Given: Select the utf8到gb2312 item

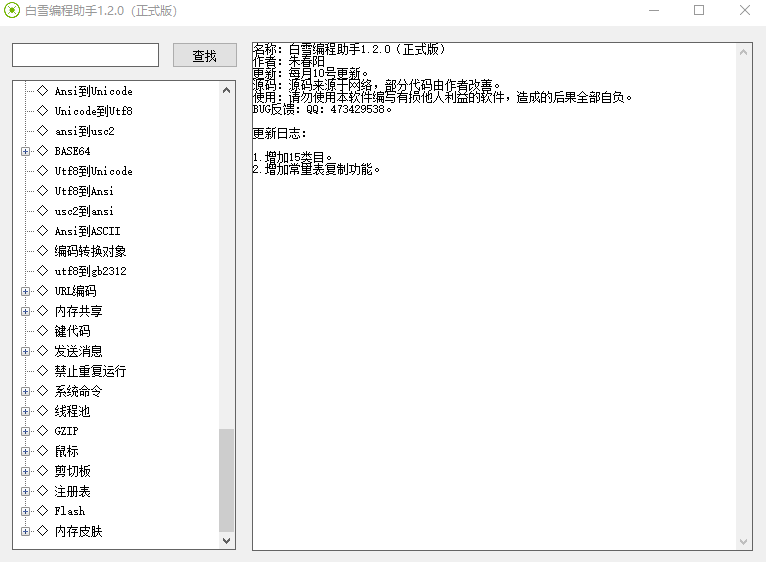Looking at the screenshot, I should pyautogui.click(x=90, y=271).
